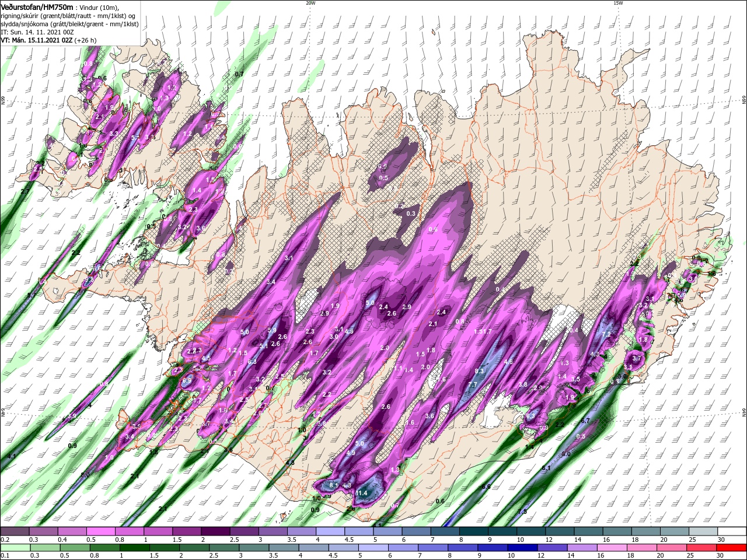The height and width of the screenshot is (560, 747).
Task: Click the 4.8 rain value in the south
Action: (x=290, y=463)
